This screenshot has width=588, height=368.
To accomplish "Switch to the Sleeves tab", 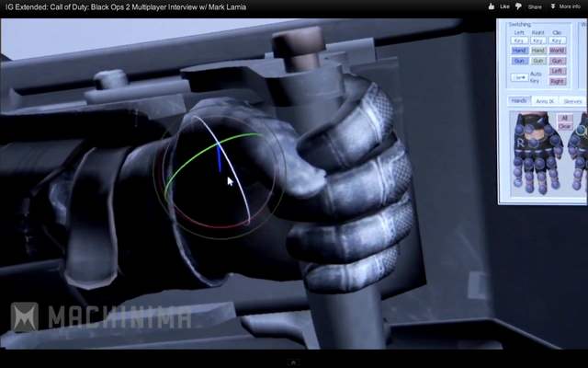I will click(572, 101).
